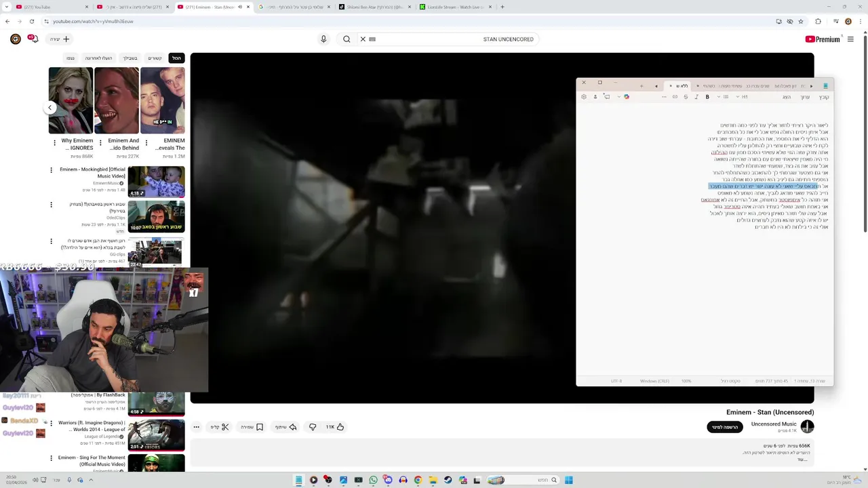Toggle bold in the Notepad toolbar
Viewport: 868px width, 488px height.
707,97
